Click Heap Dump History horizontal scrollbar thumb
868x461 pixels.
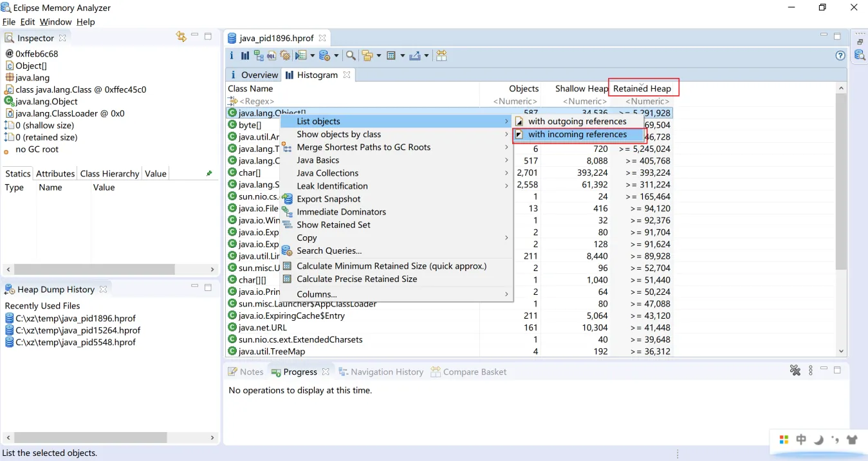coord(91,437)
